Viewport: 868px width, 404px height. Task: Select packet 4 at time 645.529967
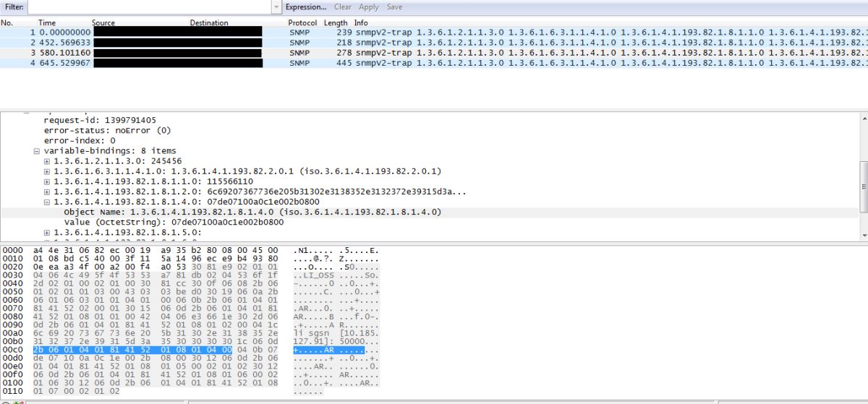(x=434, y=63)
